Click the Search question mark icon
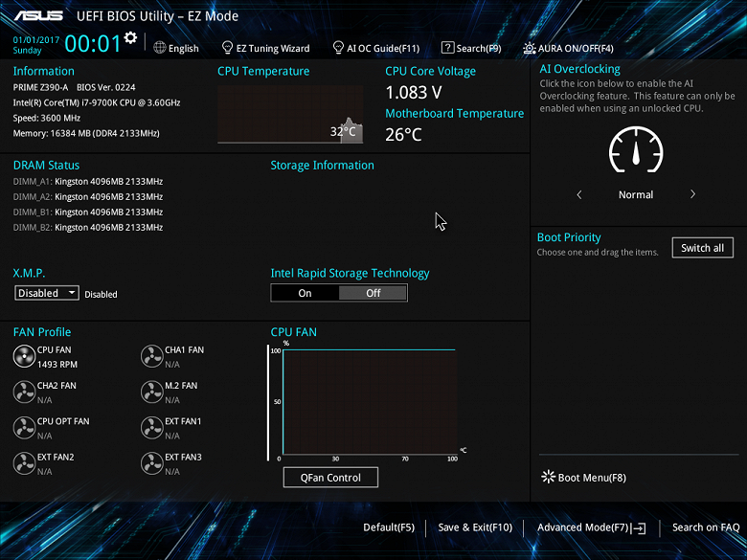The width and height of the screenshot is (747, 560). (447, 48)
